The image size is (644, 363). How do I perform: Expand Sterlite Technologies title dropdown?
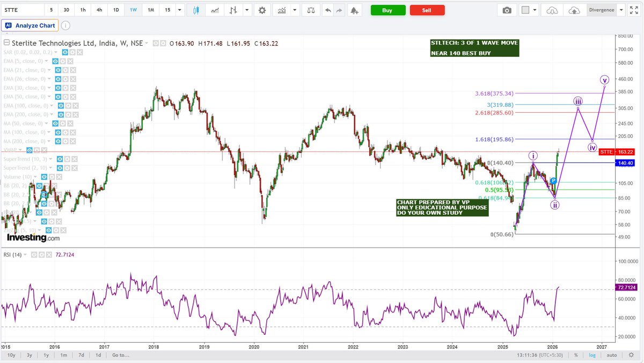click(x=147, y=43)
